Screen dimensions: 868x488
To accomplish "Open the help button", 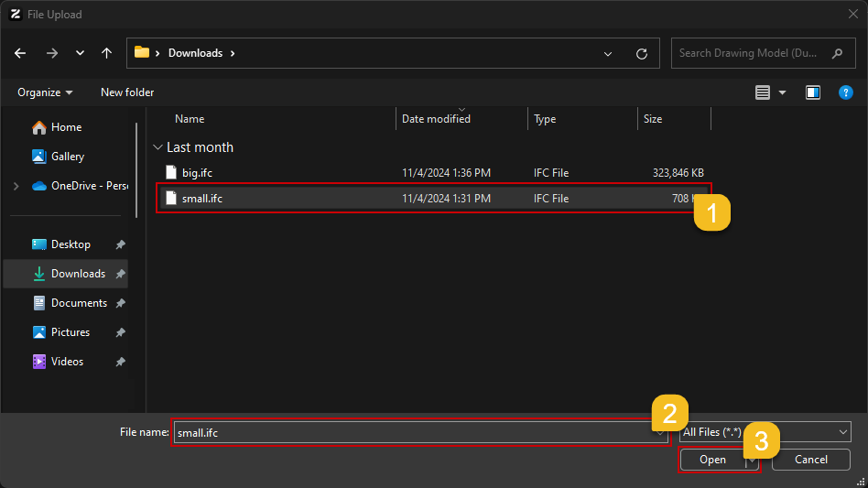I will pyautogui.click(x=846, y=92).
